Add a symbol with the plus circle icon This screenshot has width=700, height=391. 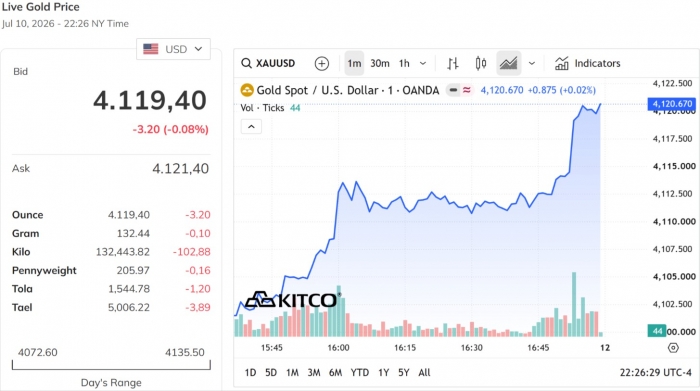click(x=321, y=63)
